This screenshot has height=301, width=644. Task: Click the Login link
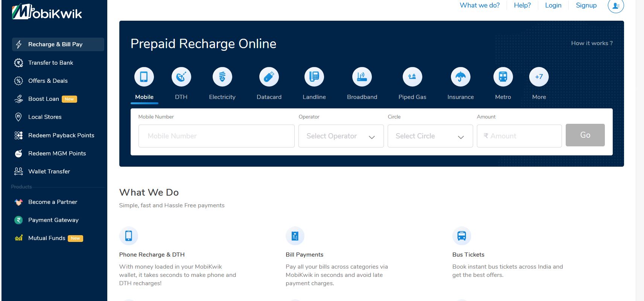(x=553, y=5)
